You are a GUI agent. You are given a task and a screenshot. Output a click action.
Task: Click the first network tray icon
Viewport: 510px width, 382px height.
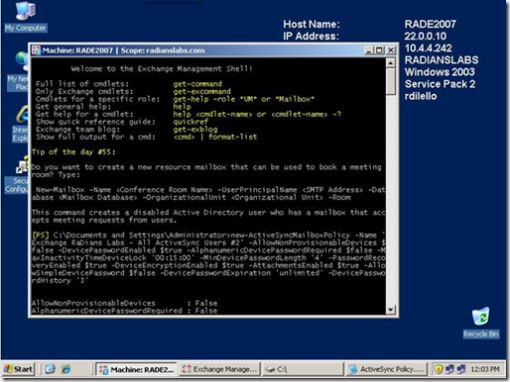coord(450,369)
